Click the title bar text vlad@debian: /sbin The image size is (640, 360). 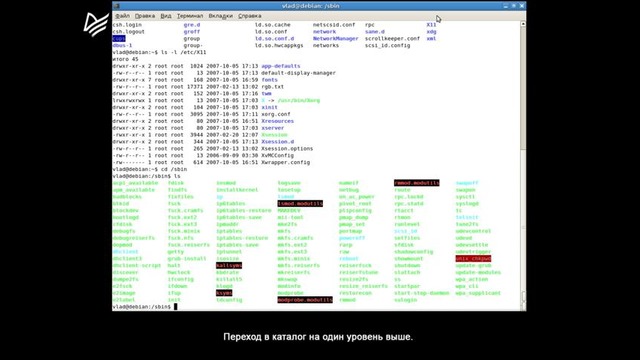311,6
